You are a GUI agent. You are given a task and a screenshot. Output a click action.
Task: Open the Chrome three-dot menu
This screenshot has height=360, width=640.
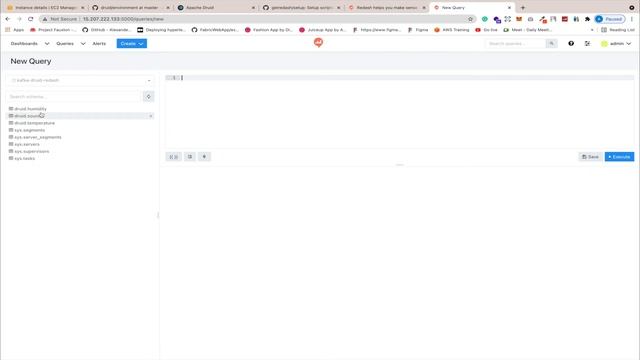[x=632, y=19]
